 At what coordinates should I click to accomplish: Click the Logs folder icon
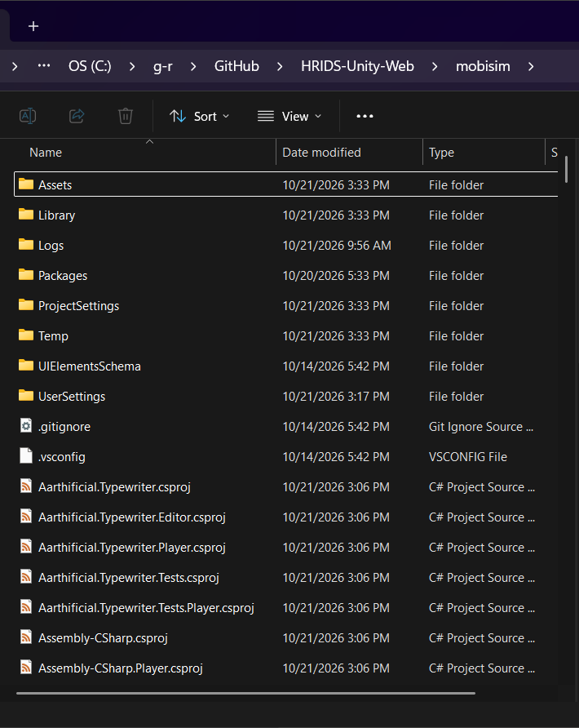(x=26, y=245)
